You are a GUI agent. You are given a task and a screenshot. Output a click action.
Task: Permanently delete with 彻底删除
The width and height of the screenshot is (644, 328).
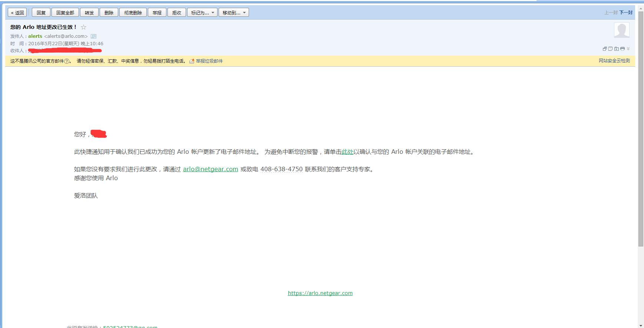click(x=133, y=13)
